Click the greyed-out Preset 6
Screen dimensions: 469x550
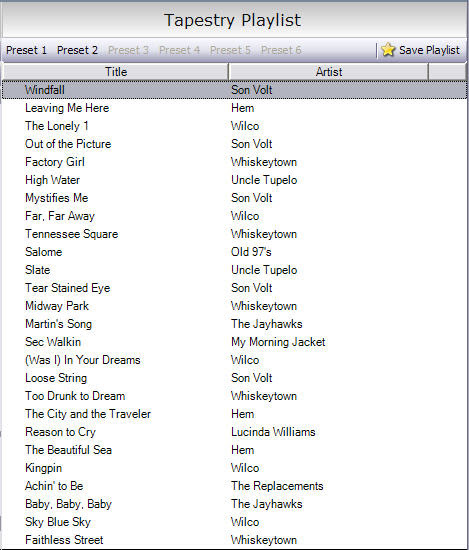(281, 50)
